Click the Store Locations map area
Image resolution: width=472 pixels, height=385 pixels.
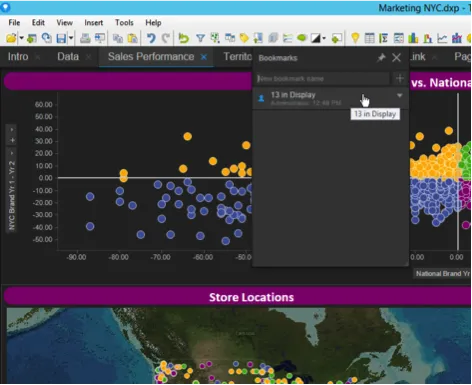[x=239, y=345]
